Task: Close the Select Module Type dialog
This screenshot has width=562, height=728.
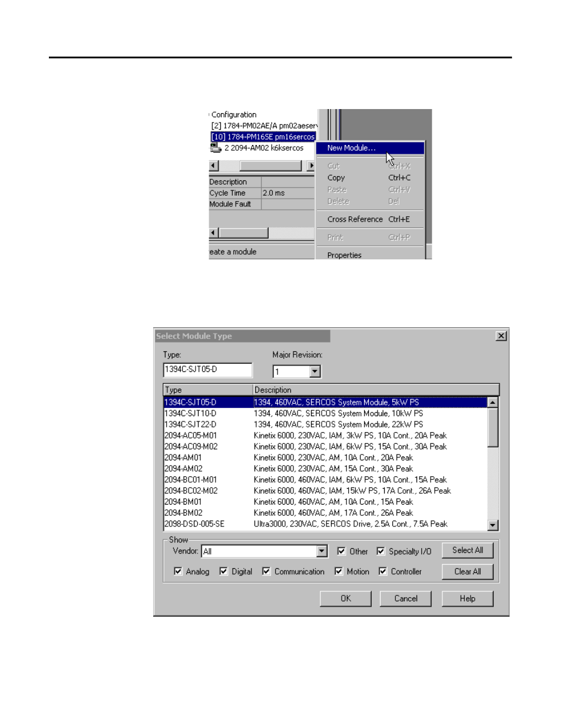Action: pyautogui.click(x=501, y=336)
